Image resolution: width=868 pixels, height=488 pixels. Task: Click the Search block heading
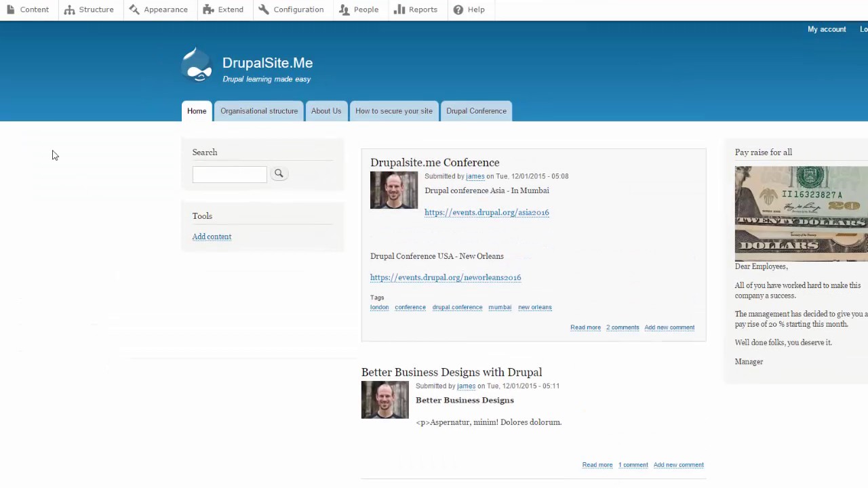[x=205, y=152]
